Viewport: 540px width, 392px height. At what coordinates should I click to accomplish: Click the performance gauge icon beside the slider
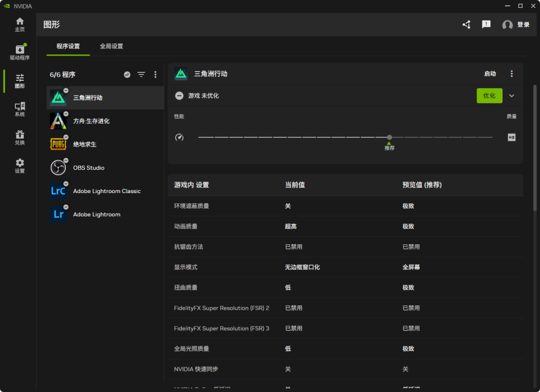179,137
